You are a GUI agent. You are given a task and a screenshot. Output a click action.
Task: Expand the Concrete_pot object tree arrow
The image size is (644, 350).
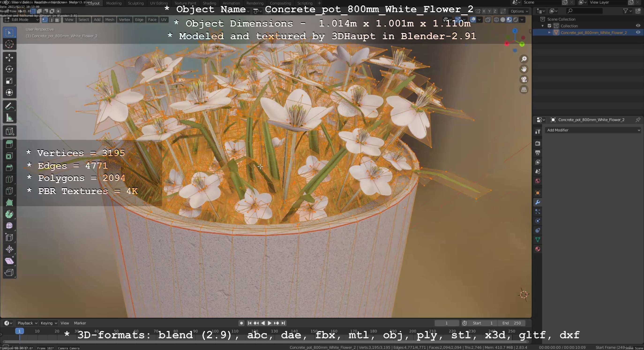(549, 33)
